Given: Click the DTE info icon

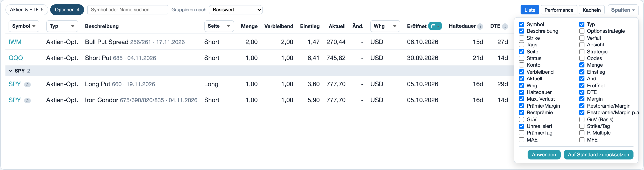Looking at the screenshot, I should pyautogui.click(x=505, y=26).
